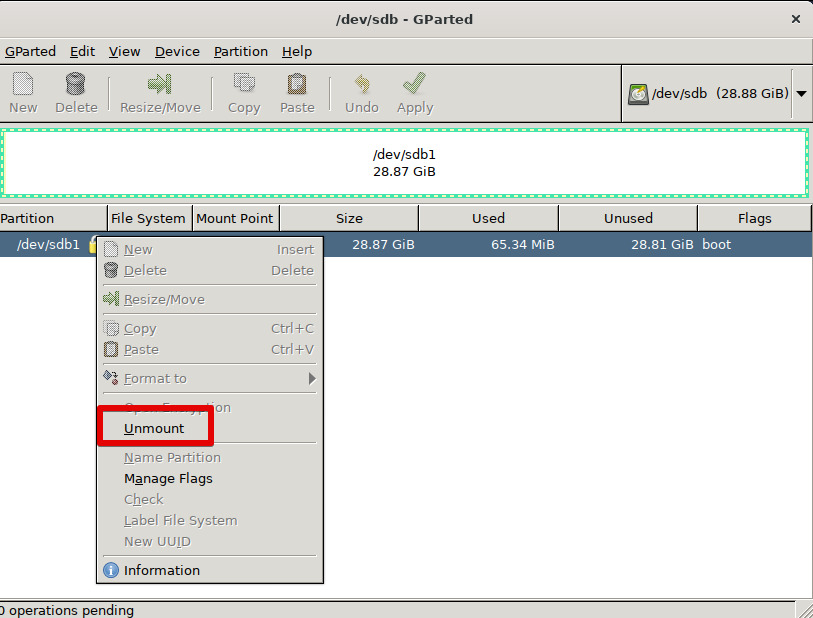Choose Unmount from the context menu
Screen dimensions: 813x618
[x=154, y=429]
